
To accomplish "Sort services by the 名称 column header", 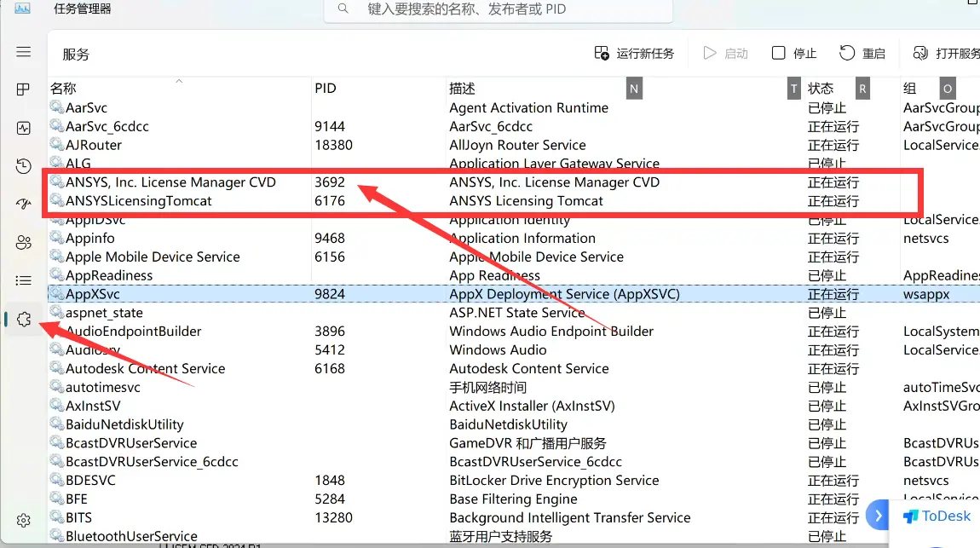I will [x=63, y=88].
